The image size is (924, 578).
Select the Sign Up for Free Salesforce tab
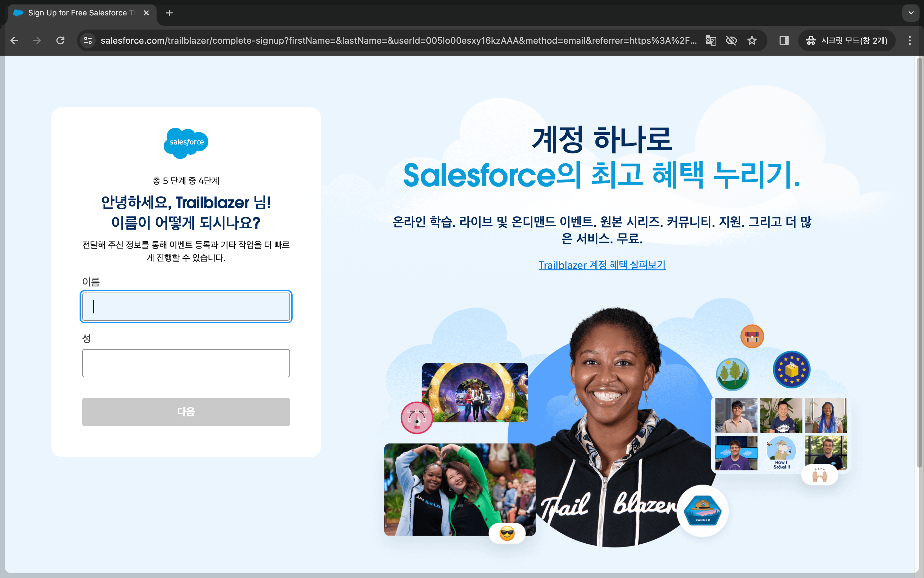(x=82, y=13)
